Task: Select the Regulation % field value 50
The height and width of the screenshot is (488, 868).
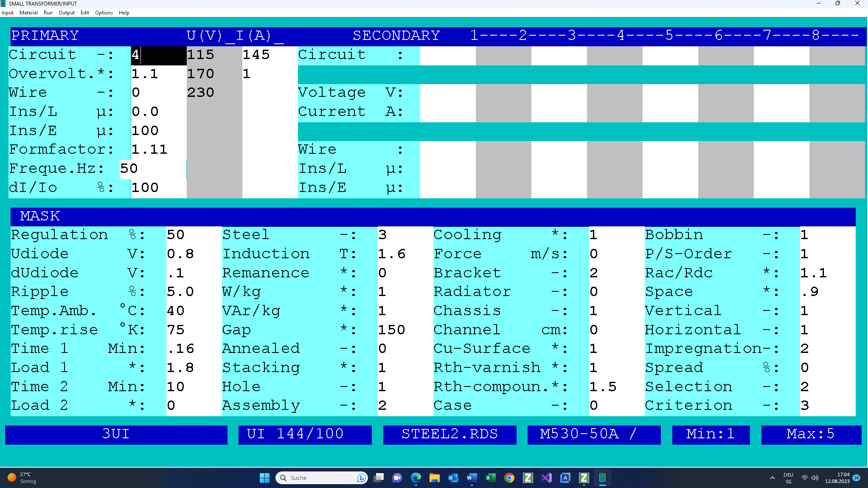Action: 194,236
